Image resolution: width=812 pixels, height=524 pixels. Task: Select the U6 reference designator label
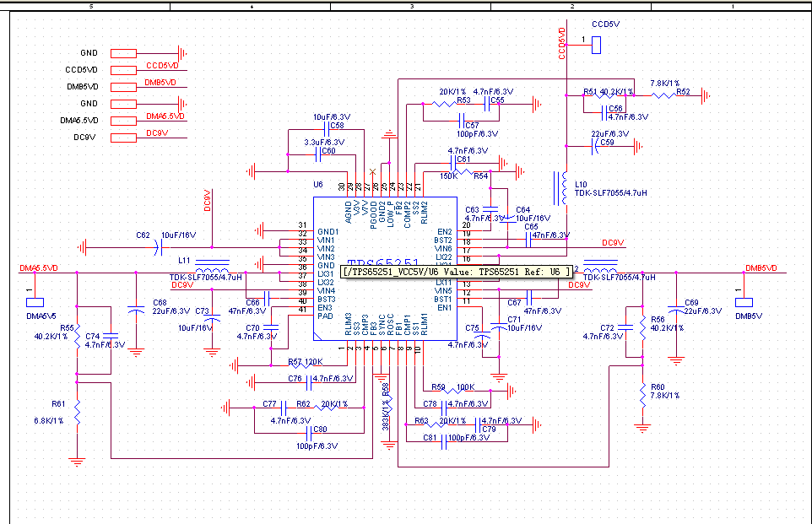318,184
